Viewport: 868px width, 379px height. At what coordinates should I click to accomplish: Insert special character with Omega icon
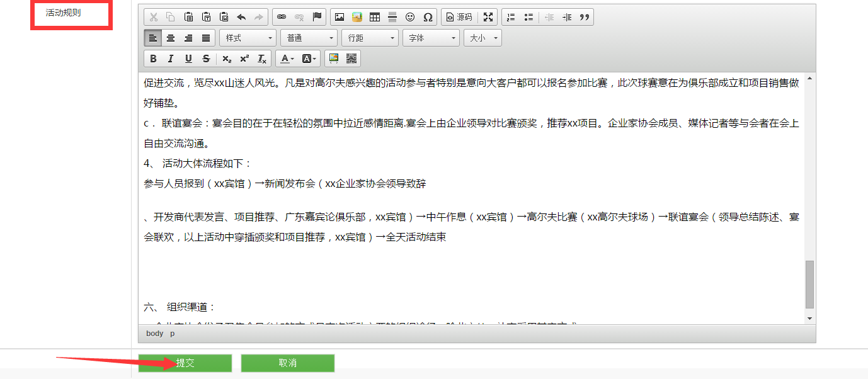tap(428, 17)
